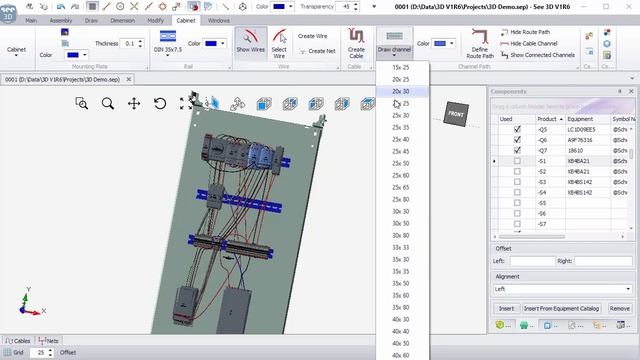Click the Create Net button

318,51
